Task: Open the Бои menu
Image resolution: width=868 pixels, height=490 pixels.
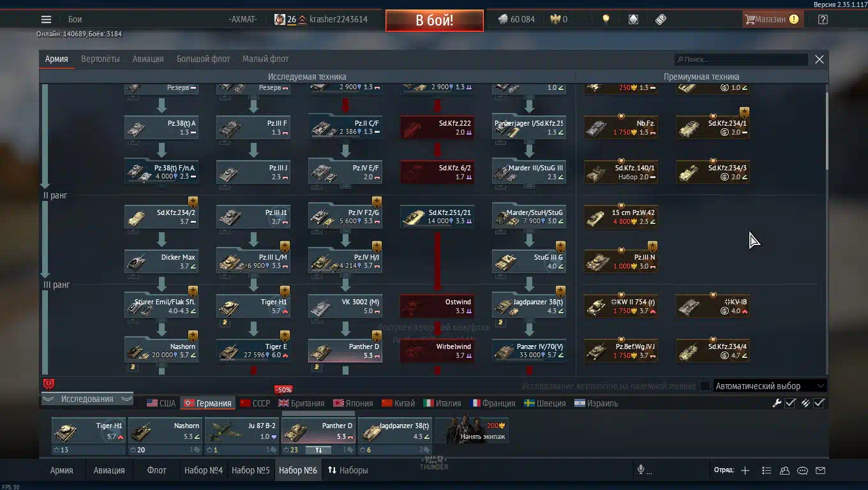Action: (x=75, y=19)
